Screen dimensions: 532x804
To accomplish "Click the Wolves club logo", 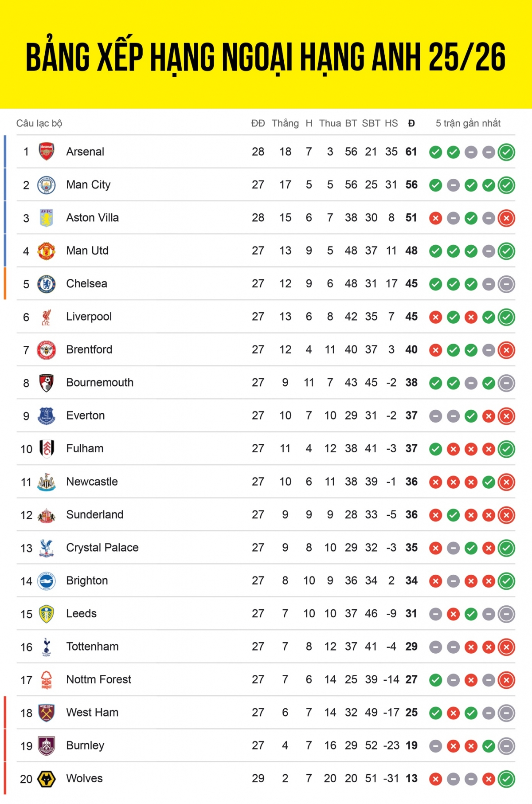I will 47,779.
